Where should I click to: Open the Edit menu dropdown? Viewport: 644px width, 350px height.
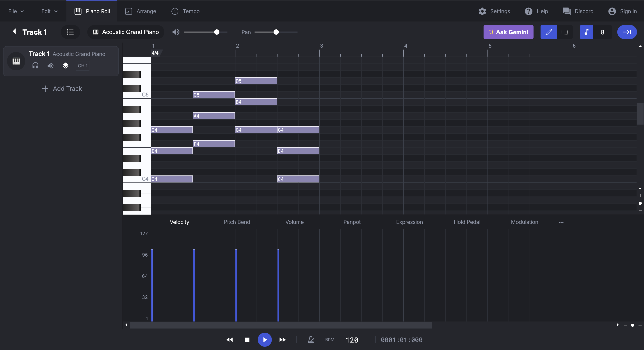click(50, 11)
